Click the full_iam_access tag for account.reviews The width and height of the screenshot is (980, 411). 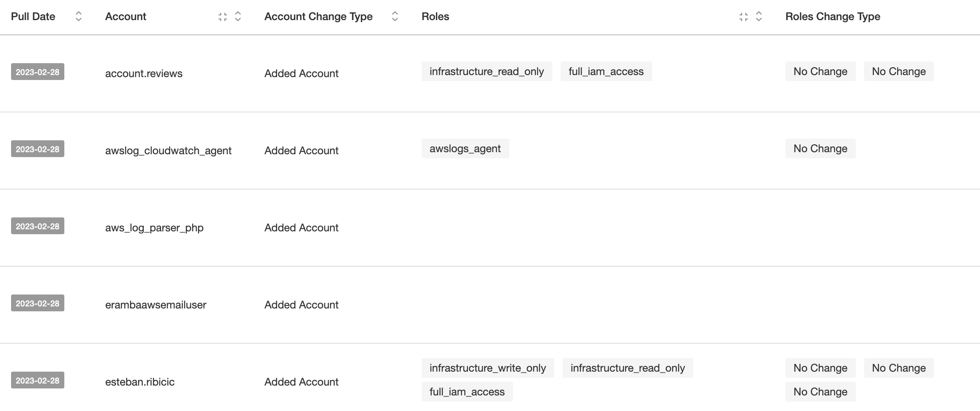(x=606, y=71)
